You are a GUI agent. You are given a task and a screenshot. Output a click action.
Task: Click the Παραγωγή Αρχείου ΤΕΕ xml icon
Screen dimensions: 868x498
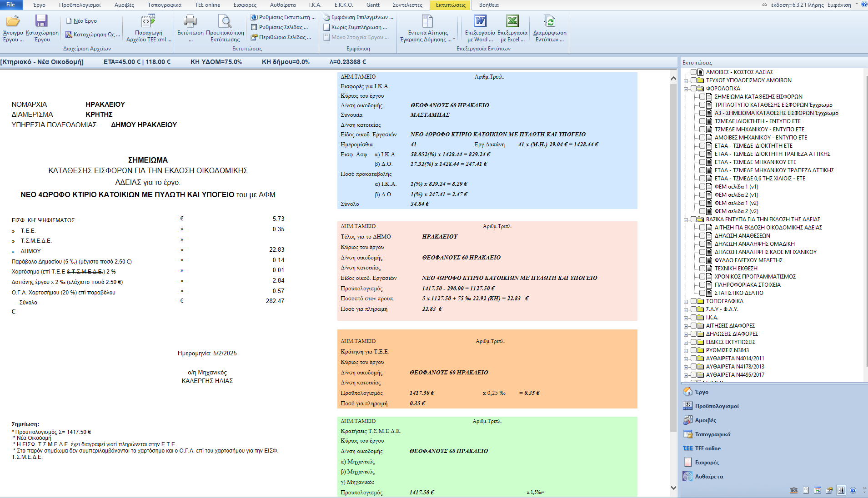149,21
